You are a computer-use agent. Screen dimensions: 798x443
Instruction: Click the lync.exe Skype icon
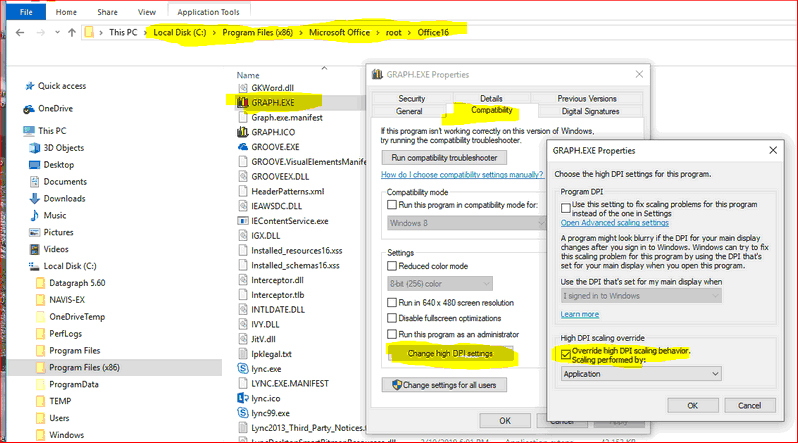click(x=243, y=369)
